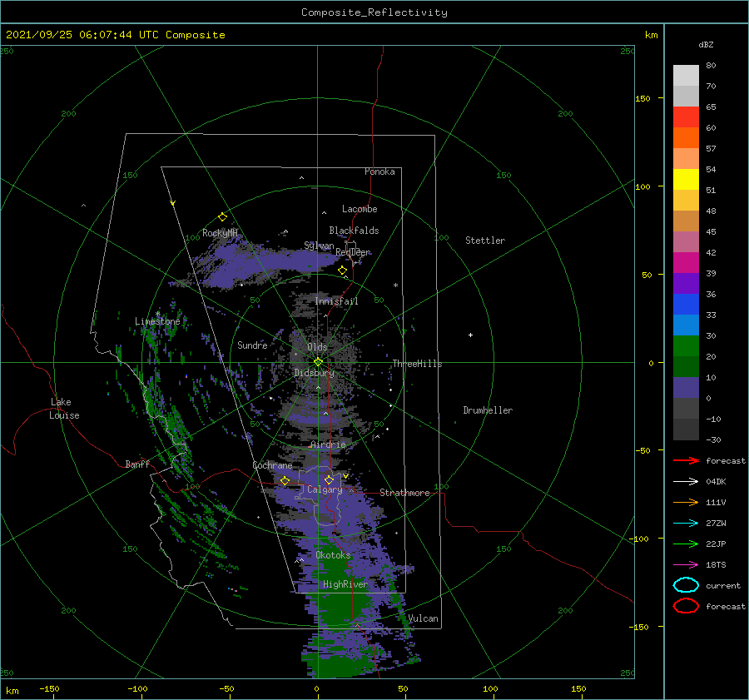Click the Calgary city label
749x700 pixels.
[x=325, y=489]
